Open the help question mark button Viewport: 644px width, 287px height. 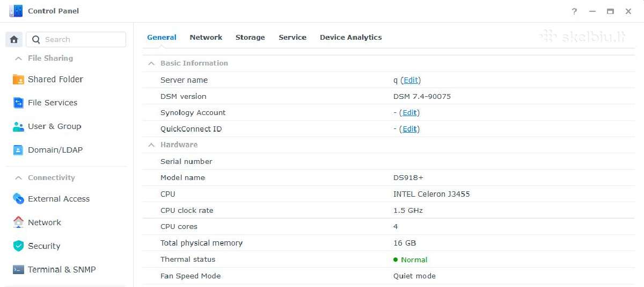(574, 11)
